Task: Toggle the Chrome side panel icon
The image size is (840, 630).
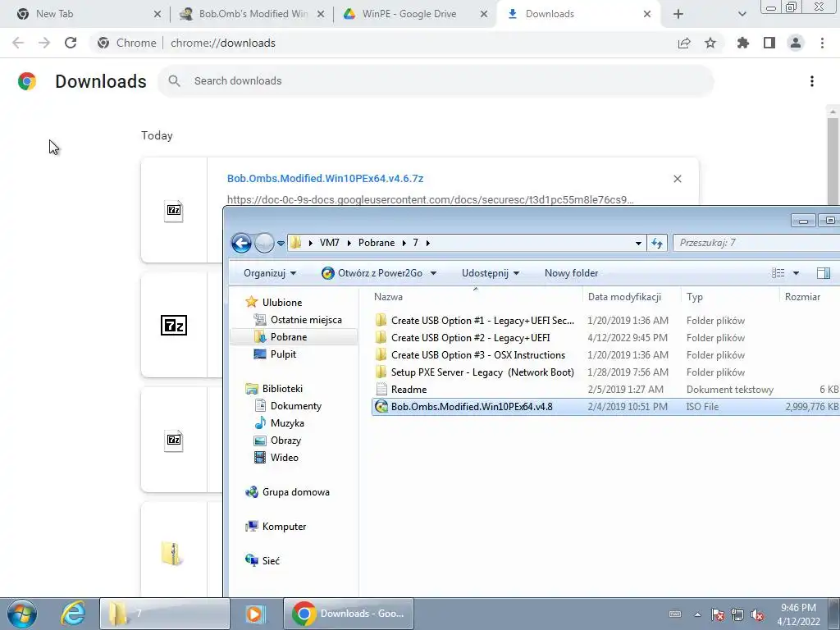Action: [x=769, y=43]
